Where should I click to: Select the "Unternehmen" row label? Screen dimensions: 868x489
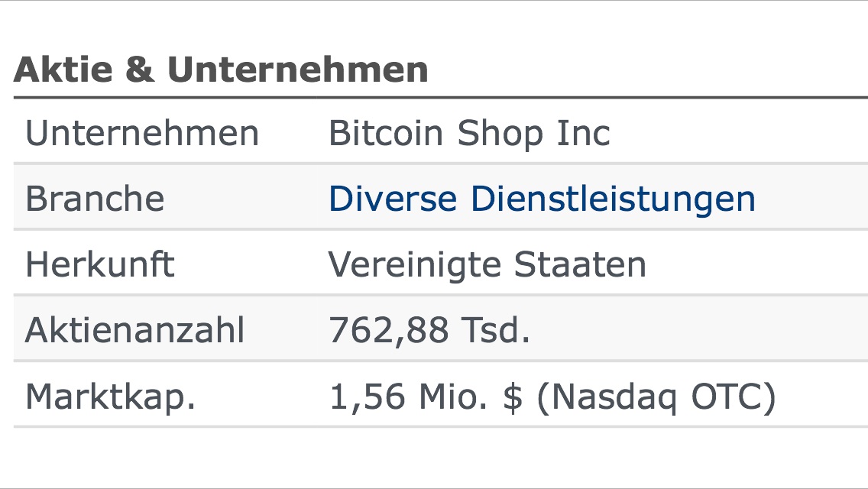[x=142, y=134]
